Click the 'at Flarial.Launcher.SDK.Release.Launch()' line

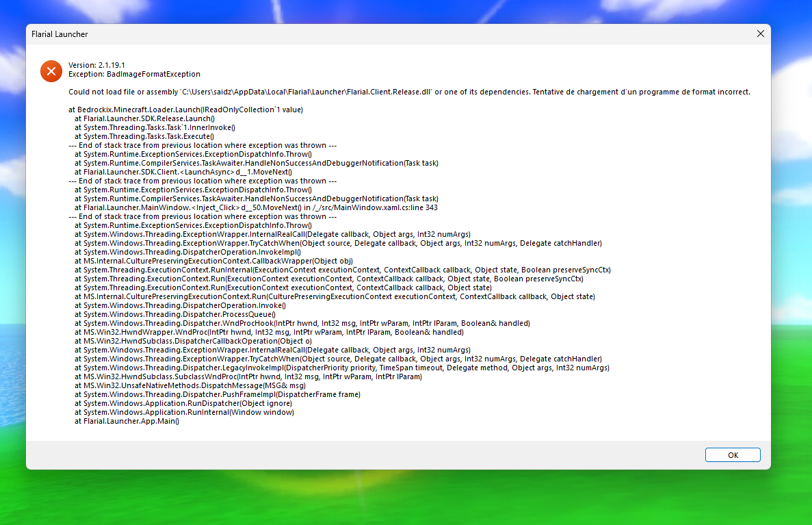(144, 118)
